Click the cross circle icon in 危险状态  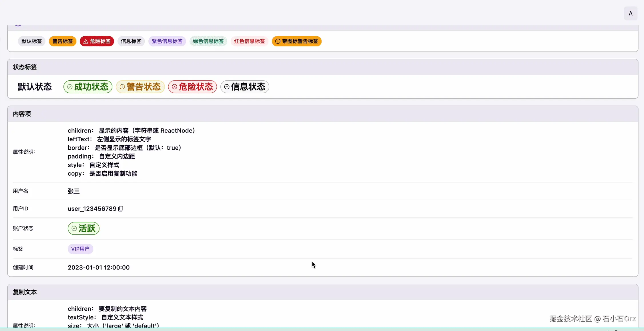(x=174, y=87)
